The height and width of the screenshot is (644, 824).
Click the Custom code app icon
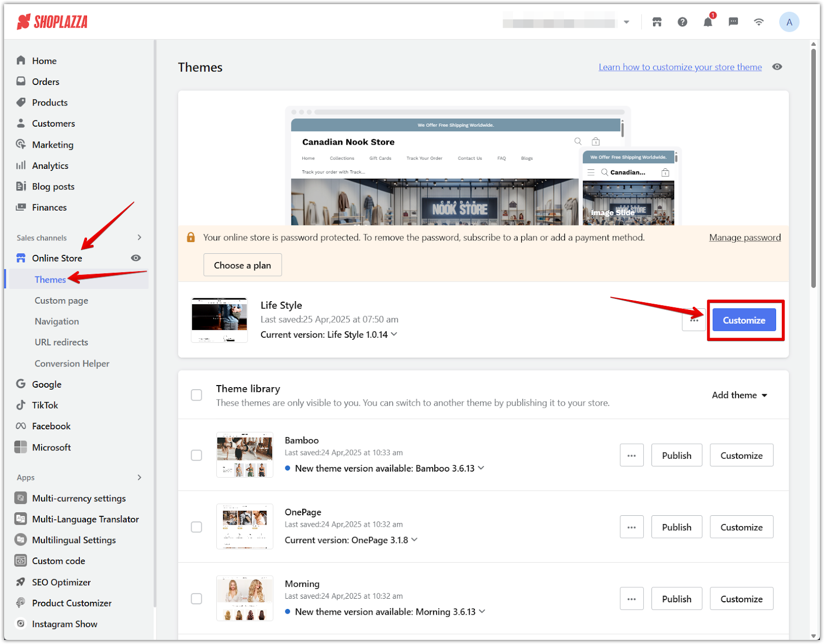coord(21,561)
